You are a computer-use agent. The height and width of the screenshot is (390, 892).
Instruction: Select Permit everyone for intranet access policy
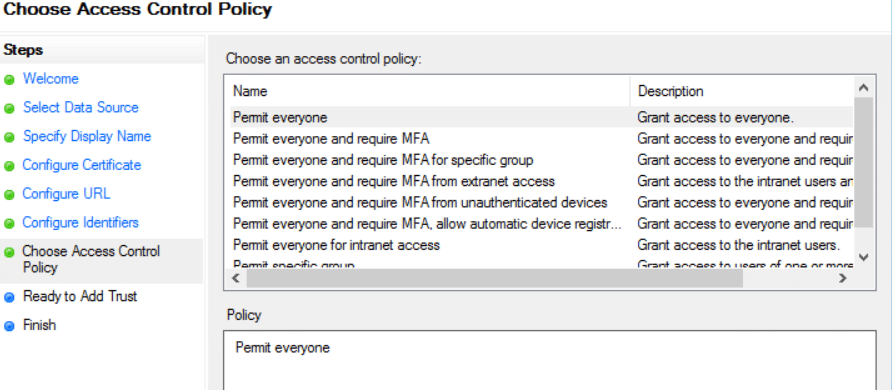[428, 246]
